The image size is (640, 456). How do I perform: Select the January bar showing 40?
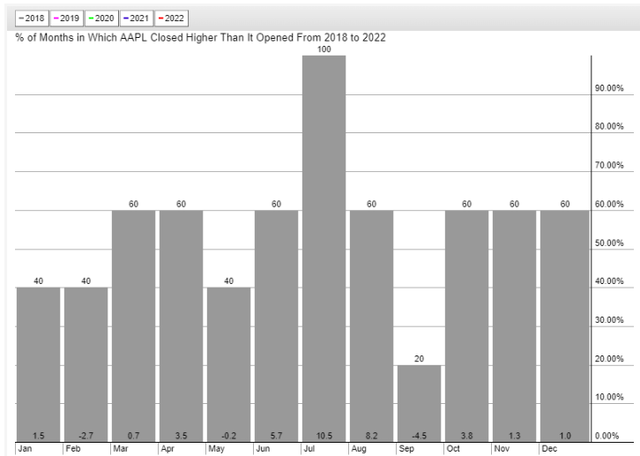(38, 365)
